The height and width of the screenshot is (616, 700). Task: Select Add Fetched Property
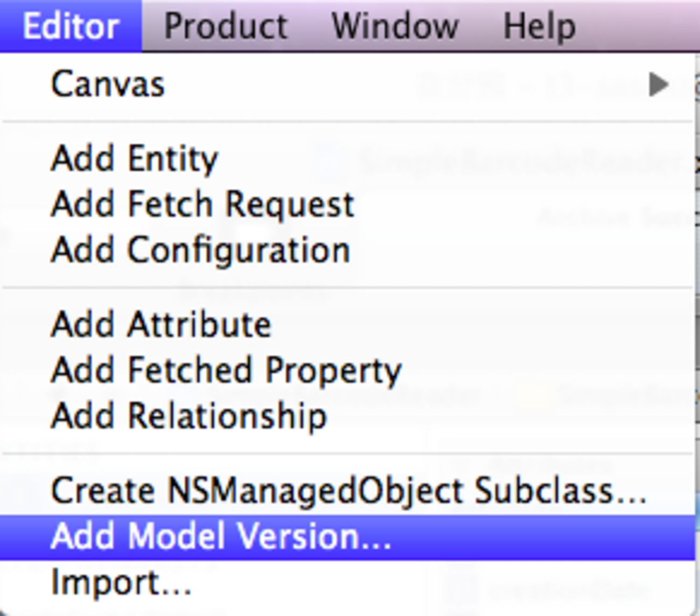click(226, 370)
